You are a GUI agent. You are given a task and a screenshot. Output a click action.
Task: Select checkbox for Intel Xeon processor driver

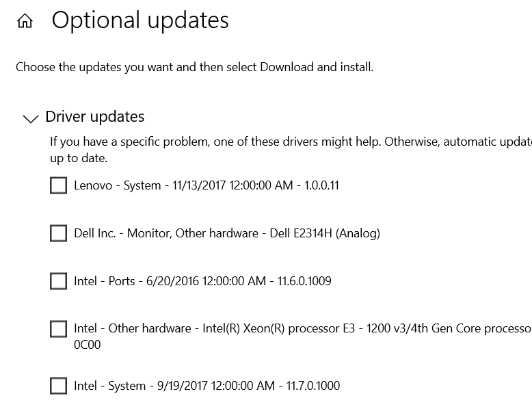point(58,329)
